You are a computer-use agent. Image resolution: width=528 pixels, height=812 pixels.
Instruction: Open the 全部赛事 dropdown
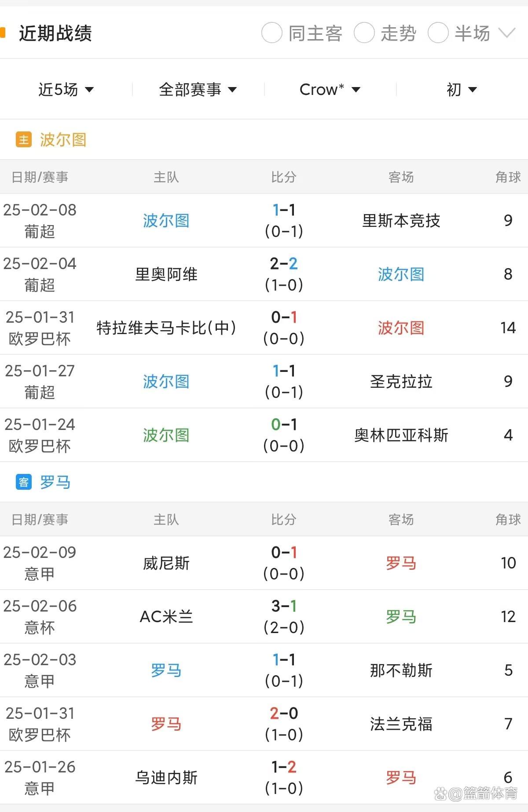[x=198, y=89]
